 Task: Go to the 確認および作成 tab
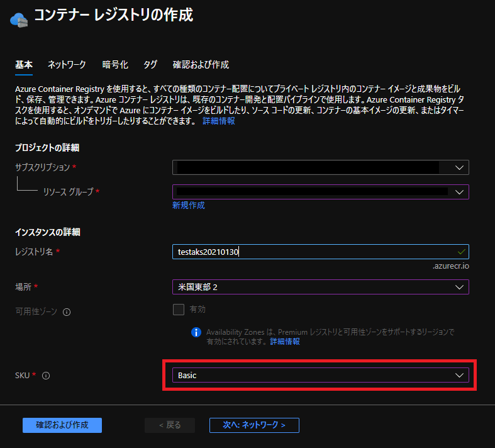coord(201,65)
